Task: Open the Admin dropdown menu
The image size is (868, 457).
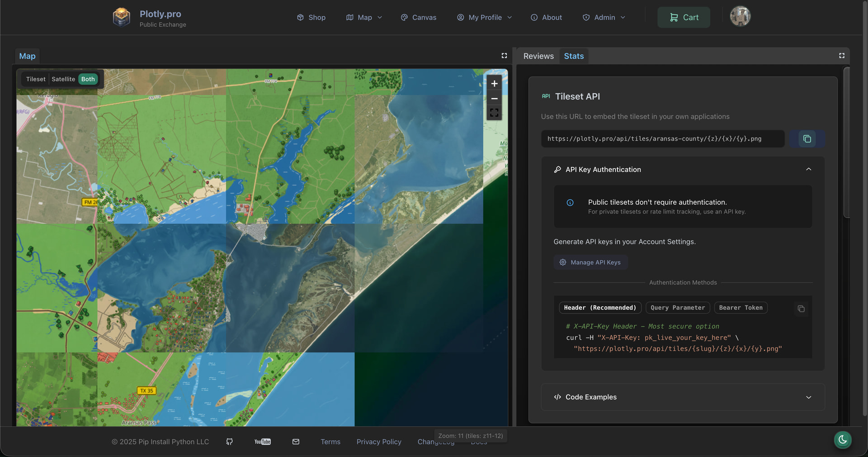Action: [x=604, y=17]
